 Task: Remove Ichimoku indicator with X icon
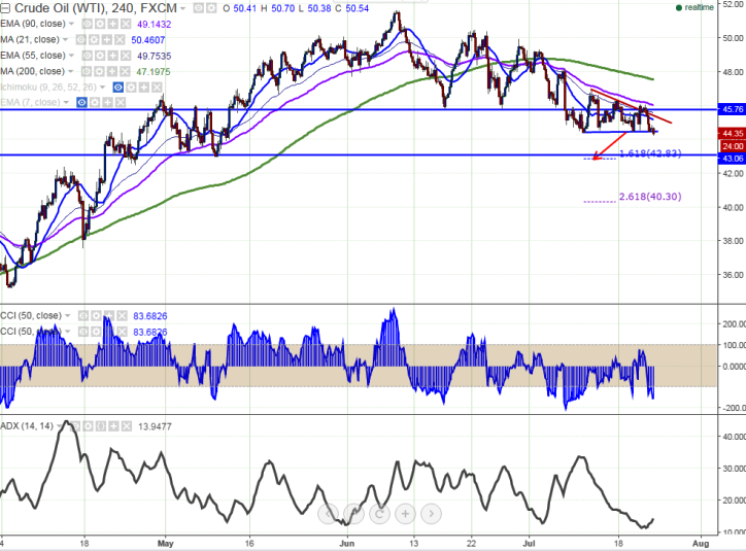157,87
